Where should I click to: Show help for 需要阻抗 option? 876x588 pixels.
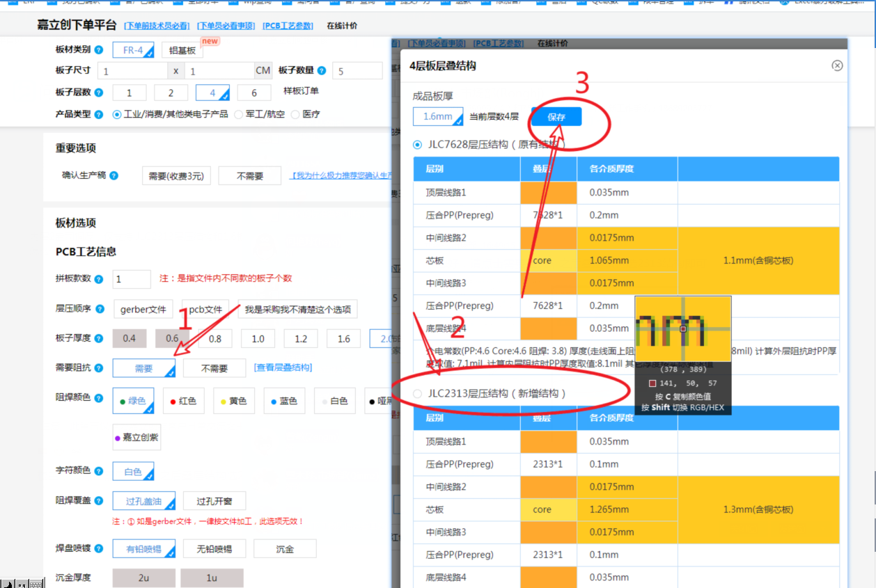99,368
